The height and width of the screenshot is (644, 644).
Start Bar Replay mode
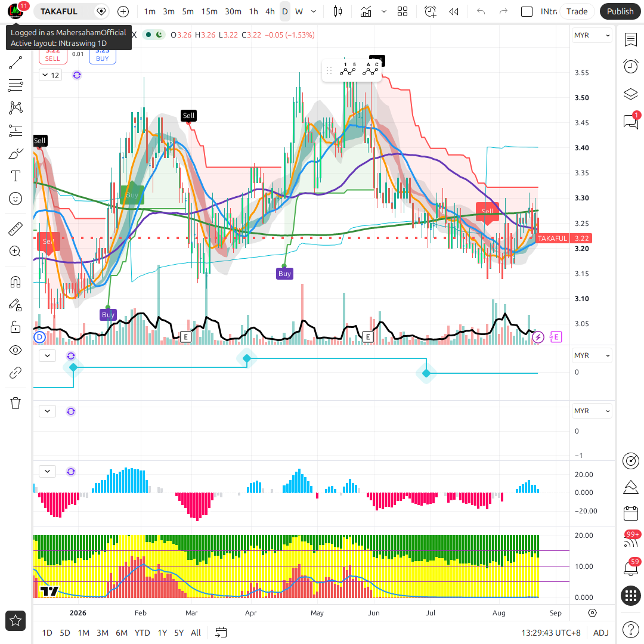click(x=453, y=11)
